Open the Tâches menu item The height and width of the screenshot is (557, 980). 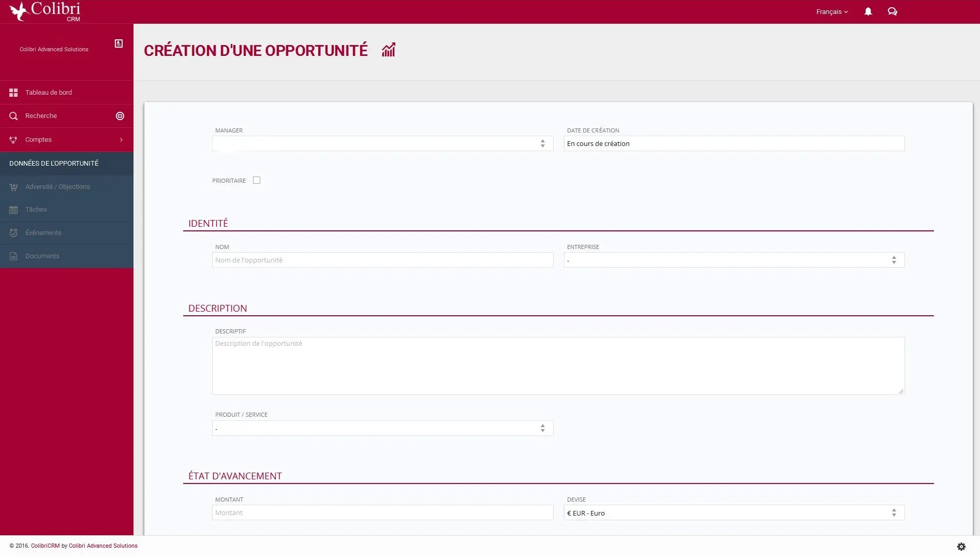pos(67,210)
